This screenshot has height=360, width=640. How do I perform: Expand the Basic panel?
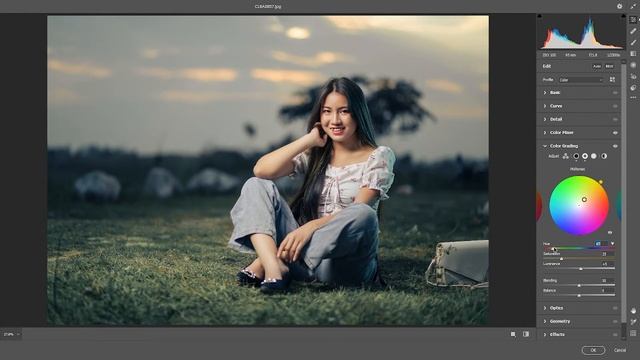click(545, 93)
